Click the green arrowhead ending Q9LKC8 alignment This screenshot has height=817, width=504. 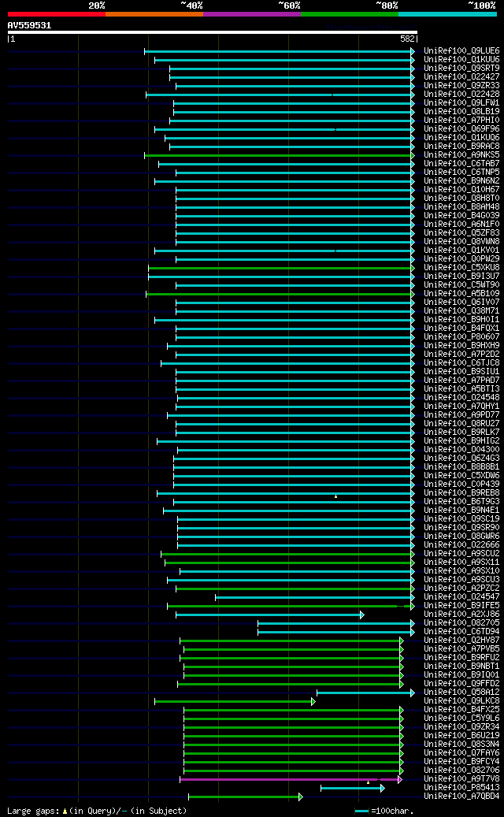(x=313, y=701)
